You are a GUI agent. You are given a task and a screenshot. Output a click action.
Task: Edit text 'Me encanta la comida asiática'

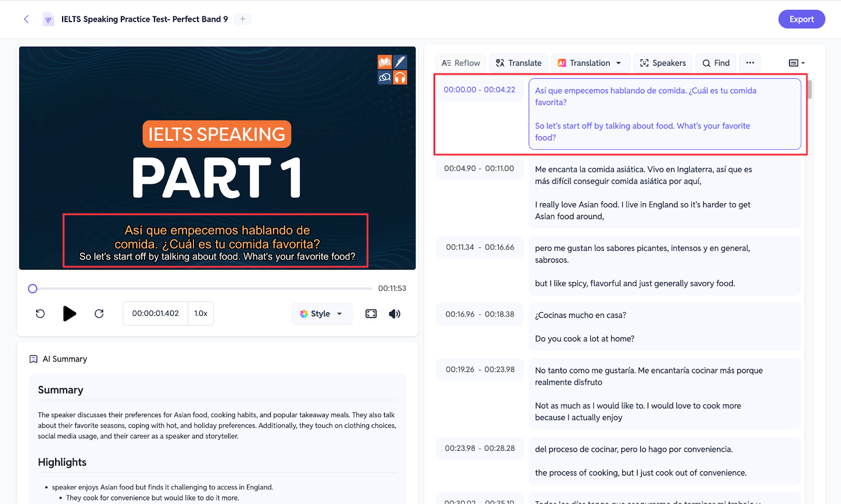click(643, 175)
